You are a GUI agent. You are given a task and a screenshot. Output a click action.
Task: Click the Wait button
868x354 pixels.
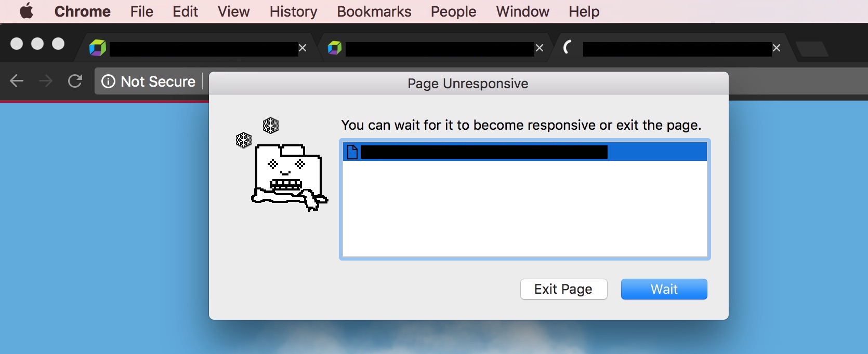tap(664, 289)
